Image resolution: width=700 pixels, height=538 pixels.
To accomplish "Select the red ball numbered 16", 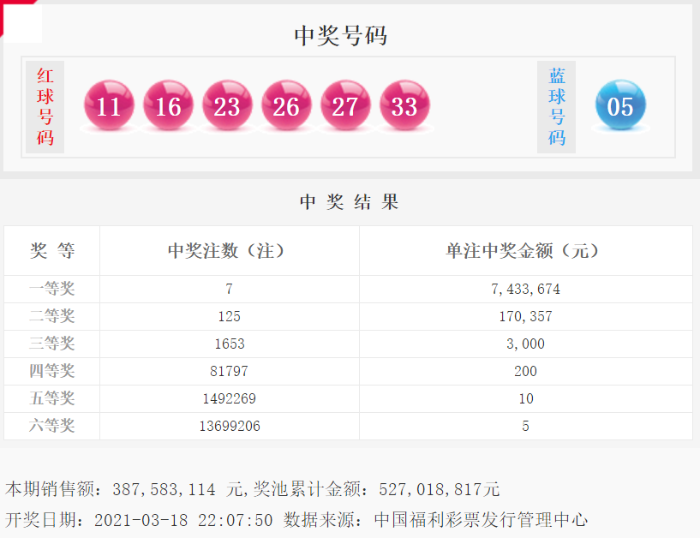I will (x=168, y=106).
